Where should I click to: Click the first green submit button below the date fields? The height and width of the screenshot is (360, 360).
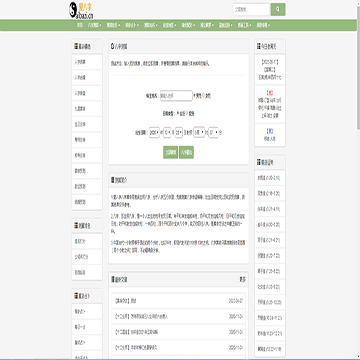(x=170, y=152)
